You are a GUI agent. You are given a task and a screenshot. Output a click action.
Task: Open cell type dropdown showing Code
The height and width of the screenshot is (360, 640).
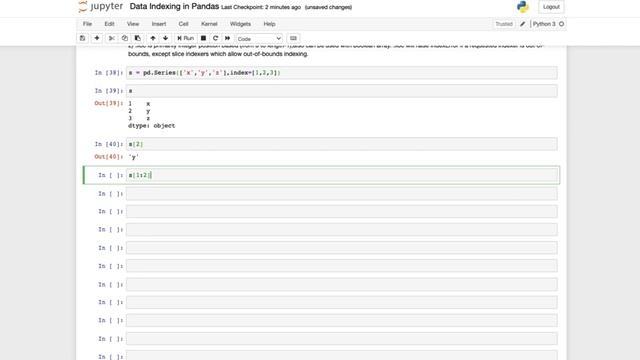coord(259,39)
